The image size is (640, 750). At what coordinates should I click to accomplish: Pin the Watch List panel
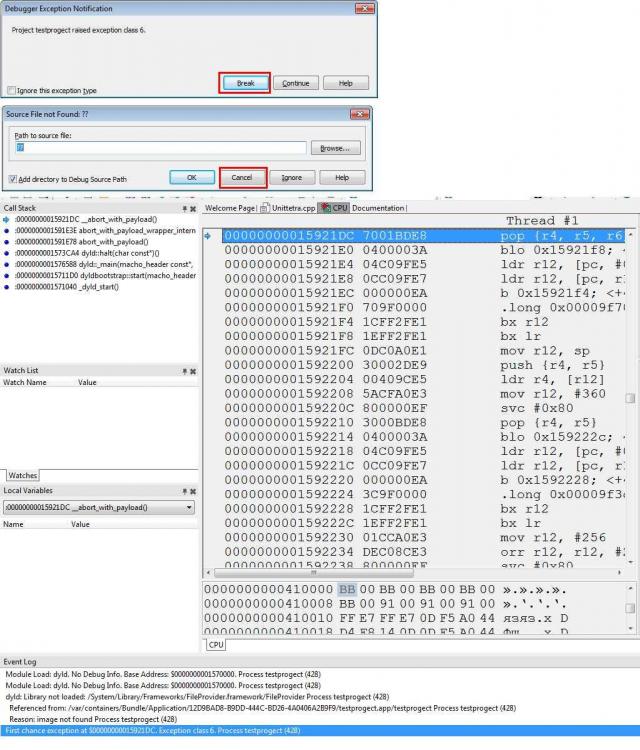tap(185, 371)
